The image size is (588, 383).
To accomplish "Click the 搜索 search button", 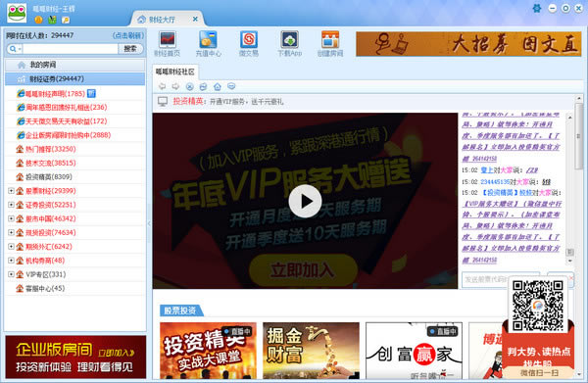I will pos(130,49).
